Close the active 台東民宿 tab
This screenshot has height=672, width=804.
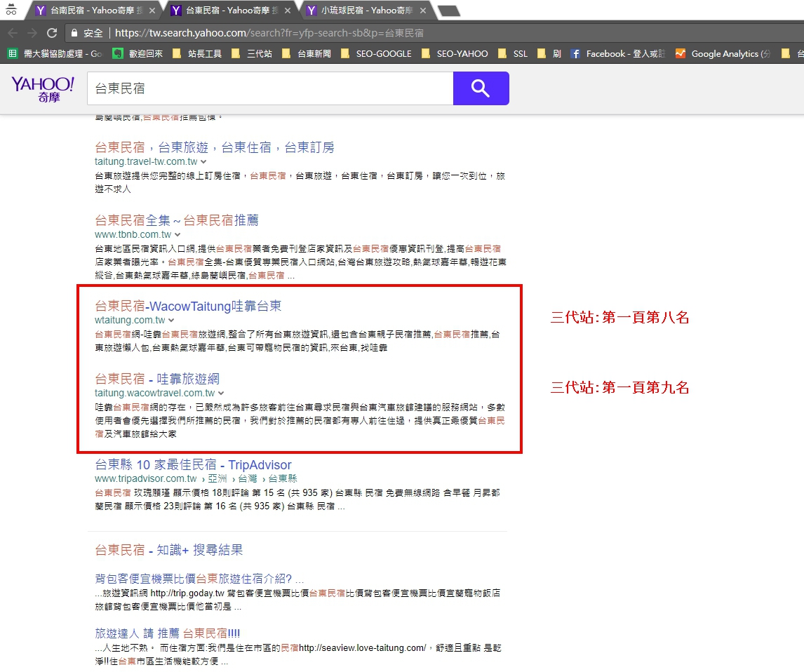(x=288, y=11)
